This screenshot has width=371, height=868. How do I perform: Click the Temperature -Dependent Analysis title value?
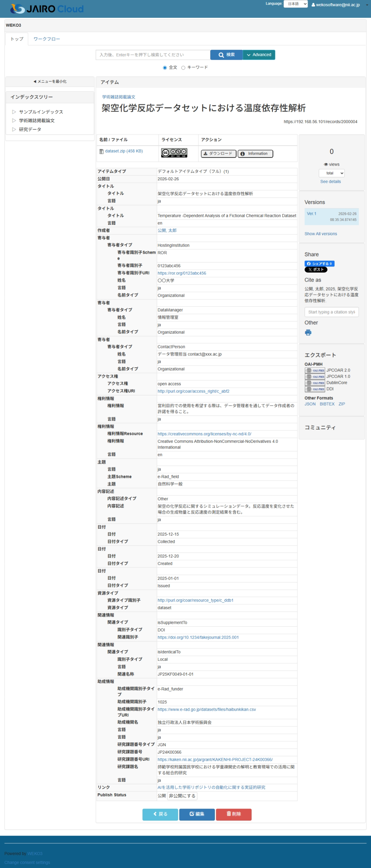click(x=227, y=216)
